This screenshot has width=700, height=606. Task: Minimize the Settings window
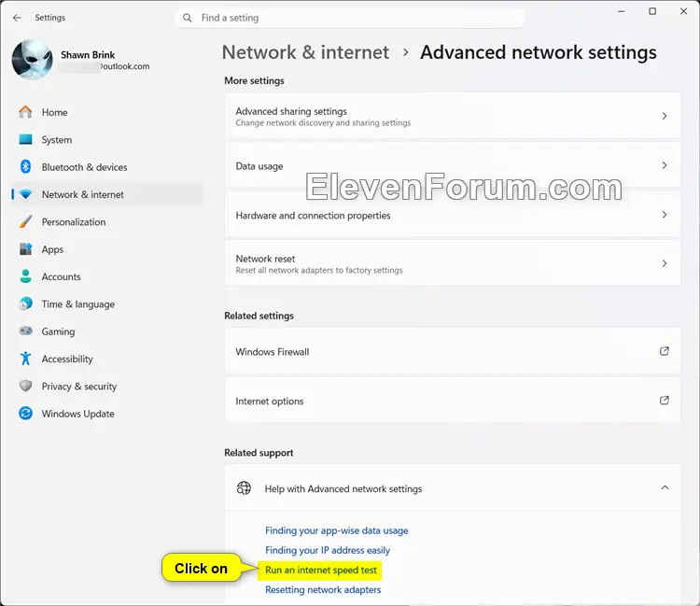coord(621,11)
